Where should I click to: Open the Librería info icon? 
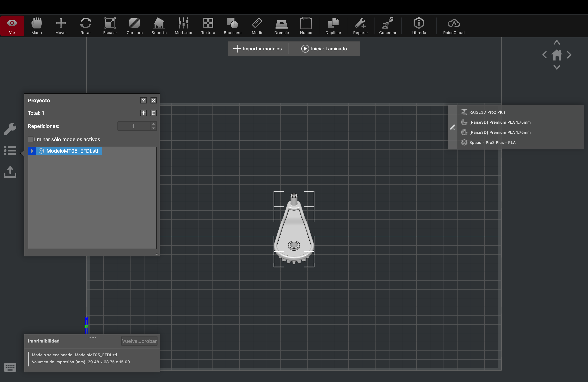click(x=418, y=26)
